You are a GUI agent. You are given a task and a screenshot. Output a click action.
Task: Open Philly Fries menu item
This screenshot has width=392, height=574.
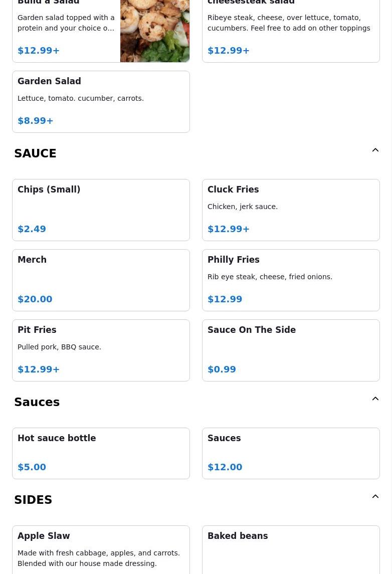[x=291, y=280]
